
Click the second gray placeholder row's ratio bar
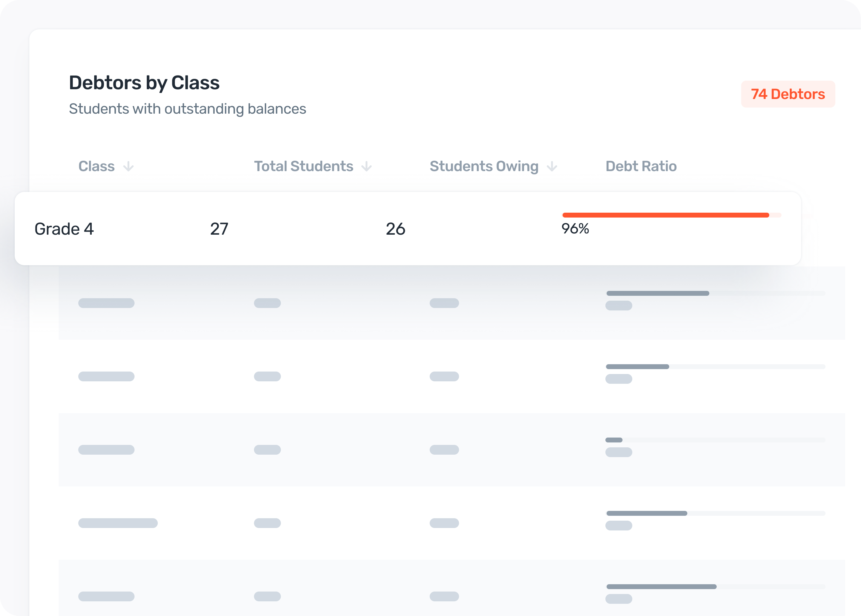[637, 366]
